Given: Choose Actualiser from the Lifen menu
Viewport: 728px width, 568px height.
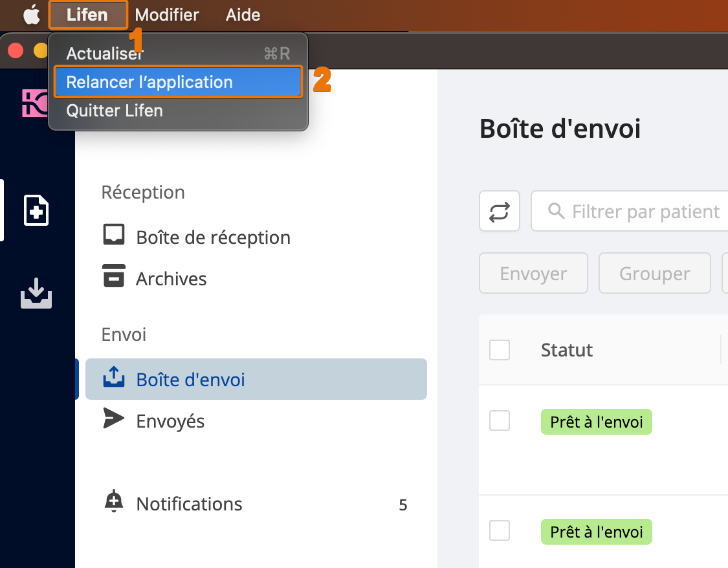Looking at the screenshot, I should [x=179, y=53].
